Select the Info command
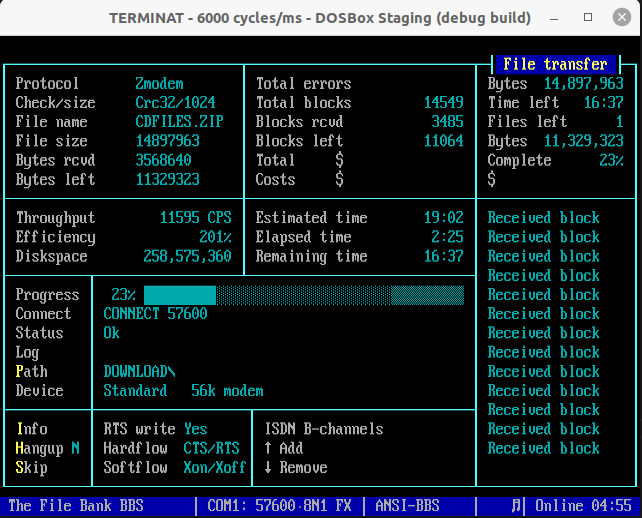This screenshot has width=642, height=518. tap(32, 429)
